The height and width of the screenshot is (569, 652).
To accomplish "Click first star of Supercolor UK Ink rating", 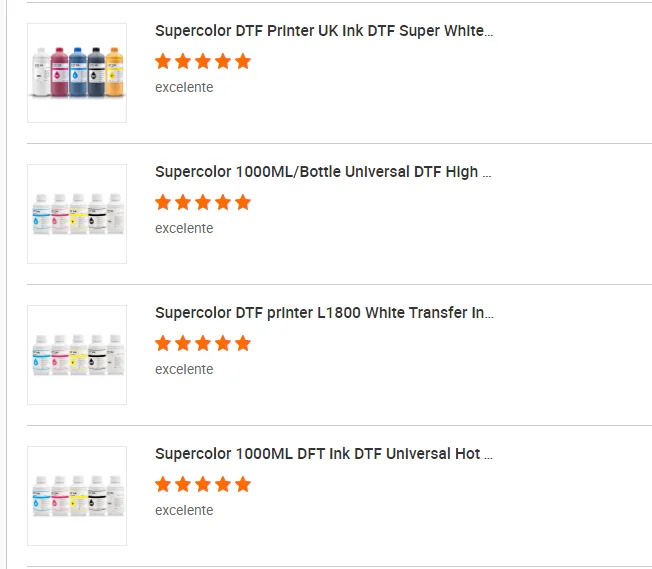I will point(163,61).
